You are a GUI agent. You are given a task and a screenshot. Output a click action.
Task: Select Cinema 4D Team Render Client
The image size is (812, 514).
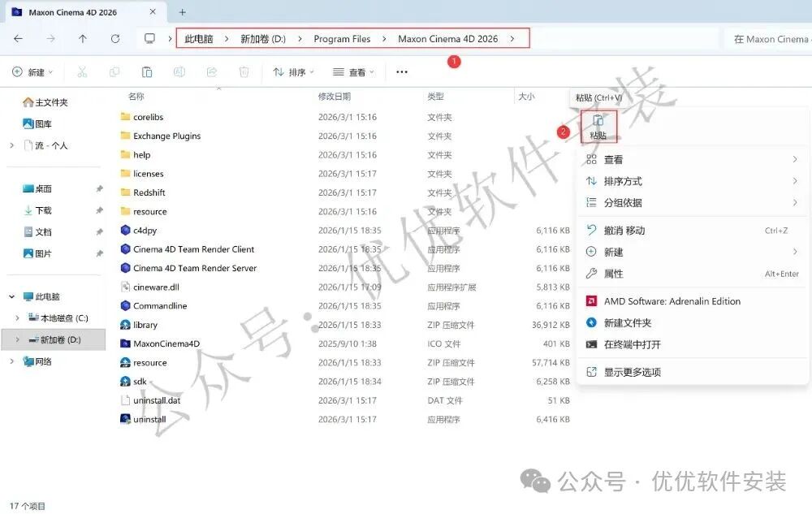click(193, 249)
